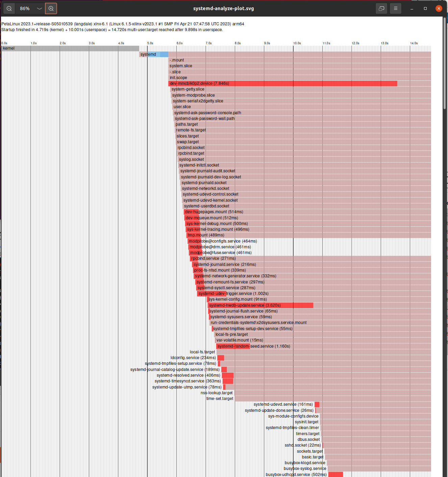Click the systemd-udev-trigger.service label

coord(233,294)
